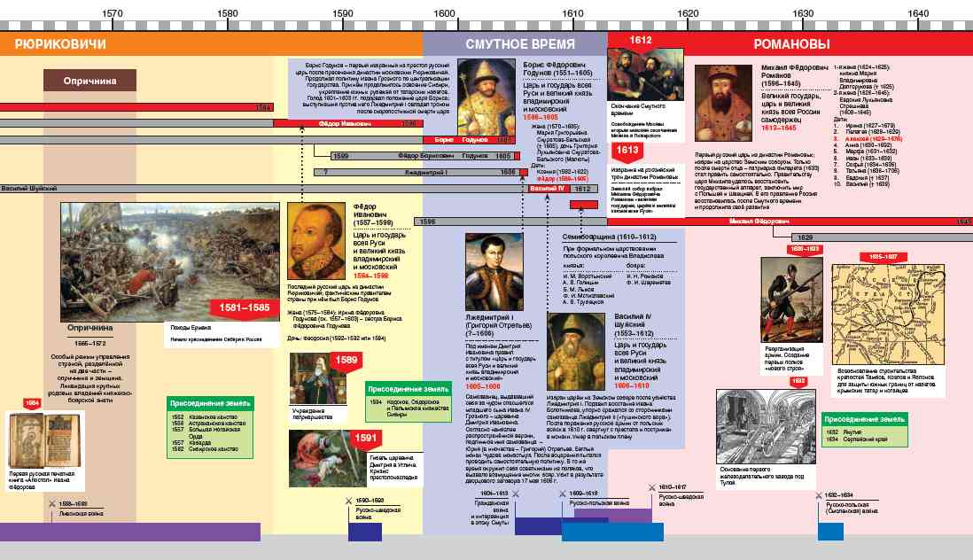Click the dark Опричнина label box
The image size is (973, 560).
click(90, 81)
